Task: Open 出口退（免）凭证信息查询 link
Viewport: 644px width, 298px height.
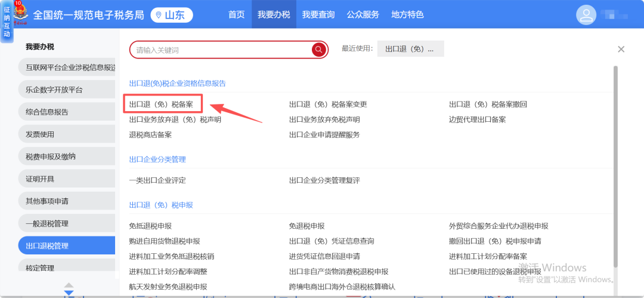Action: click(332, 241)
